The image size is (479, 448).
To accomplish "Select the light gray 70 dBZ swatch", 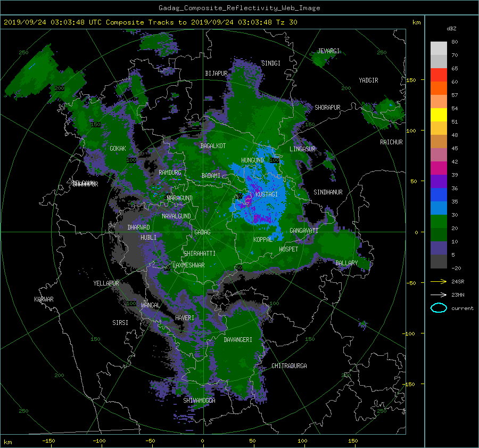I will click(x=439, y=48).
